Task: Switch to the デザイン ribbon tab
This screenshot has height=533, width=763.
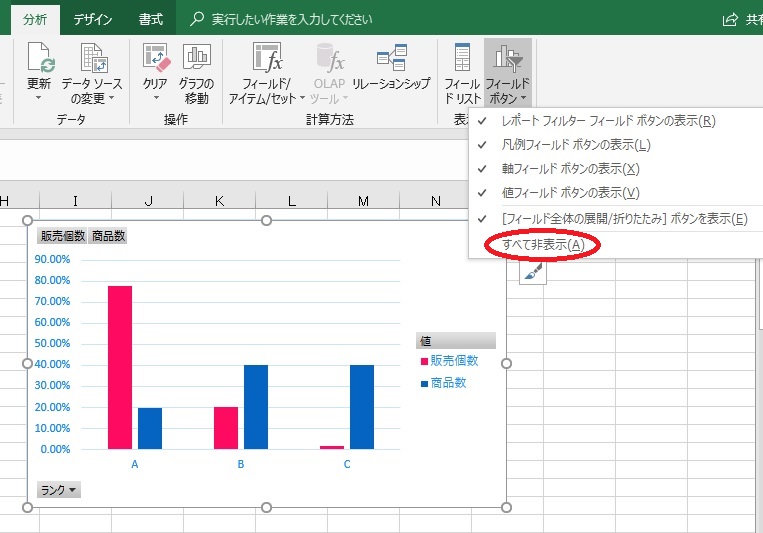Action: tap(92, 19)
